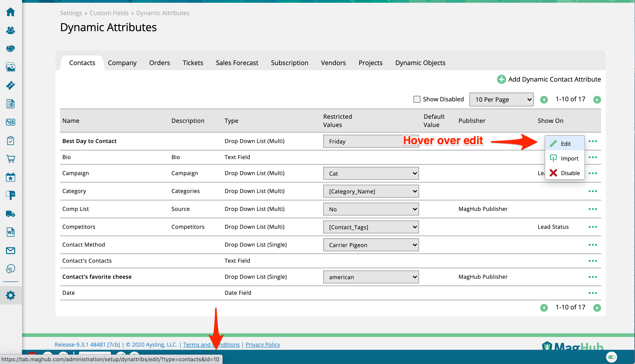Screen dimensions: 635x364
Task: Select the Tickets tab
Action: (193, 63)
